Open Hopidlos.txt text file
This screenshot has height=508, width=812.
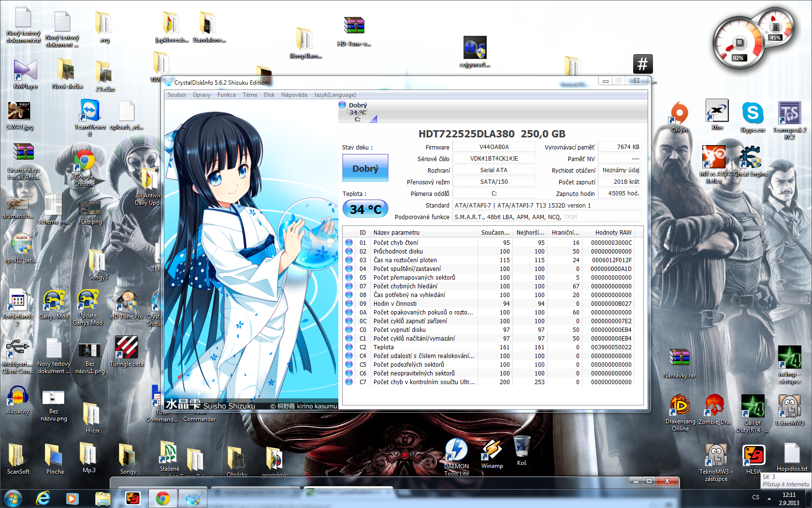792,457
